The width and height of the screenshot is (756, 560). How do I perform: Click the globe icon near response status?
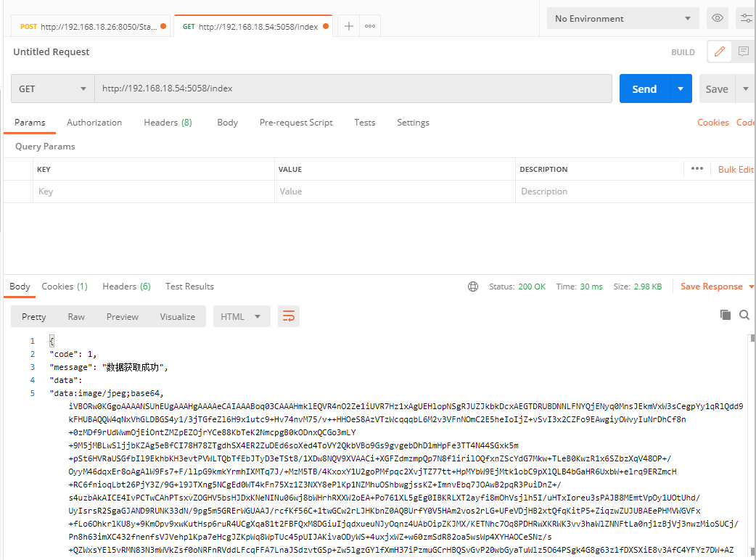coord(473,287)
